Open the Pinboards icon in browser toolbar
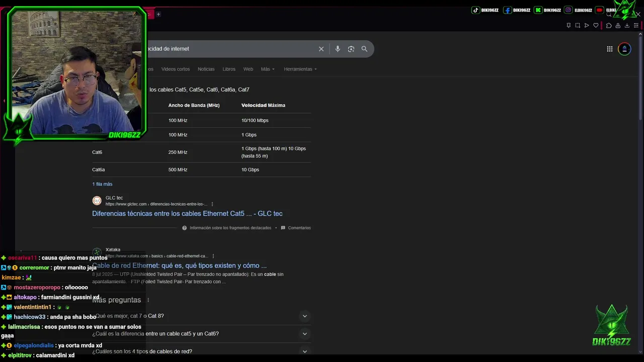Viewport: 644px width, 362px height. (569, 25)
